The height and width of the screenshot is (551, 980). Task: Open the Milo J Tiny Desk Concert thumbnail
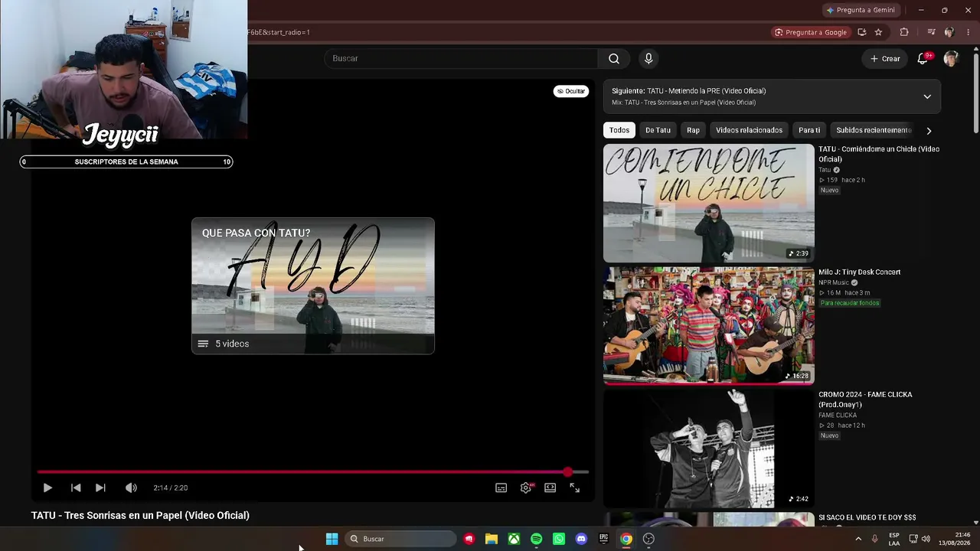click(x=708, y=325)
